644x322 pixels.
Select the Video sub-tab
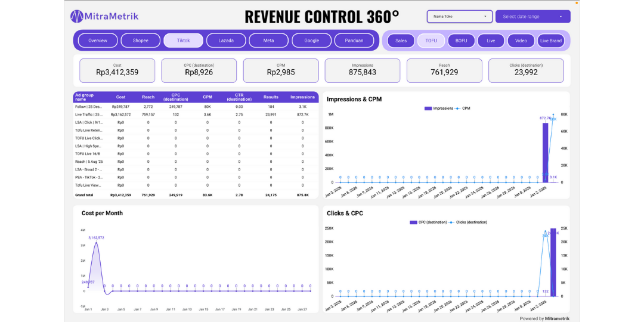[521, 41]
